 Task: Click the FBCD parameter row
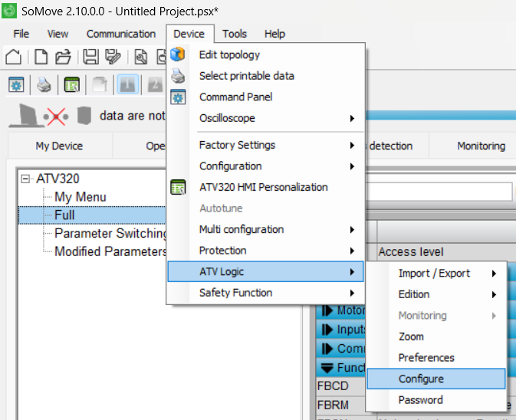[341, 386]
